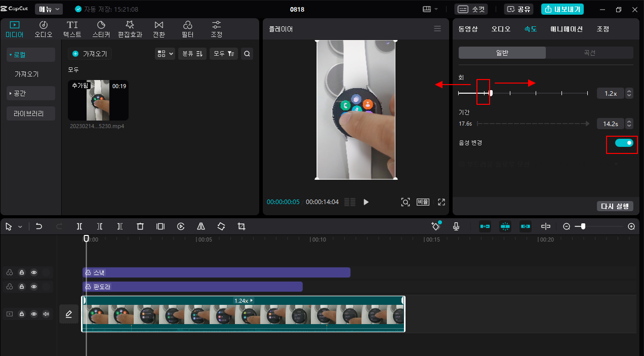Viewport: 644px width, 356px height.
Task: Open the 조정 adjustment tab in top toolbar
Action: [217, 29]
